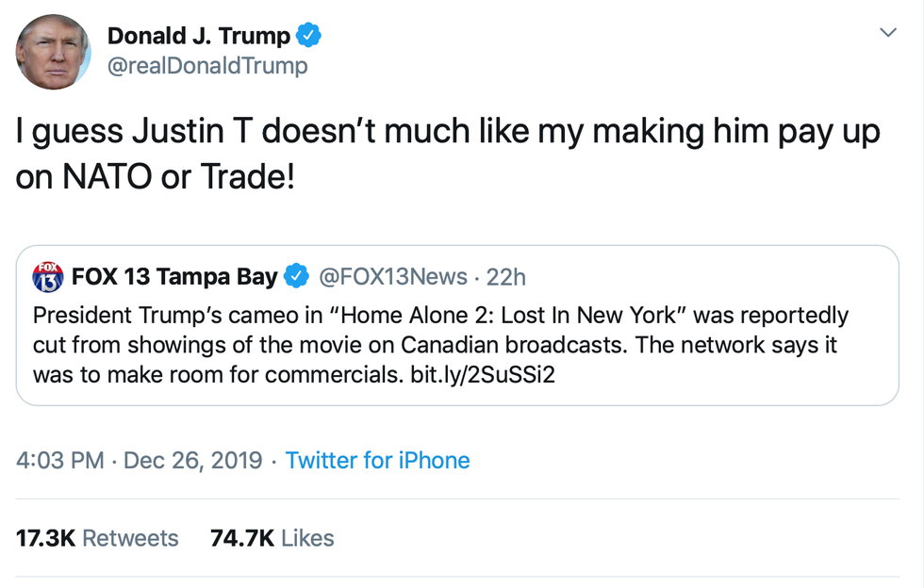This screenshot has width=924, height=588.
Task: Click the FOX 13 logo avatar
Action: (x=48, y=277)
